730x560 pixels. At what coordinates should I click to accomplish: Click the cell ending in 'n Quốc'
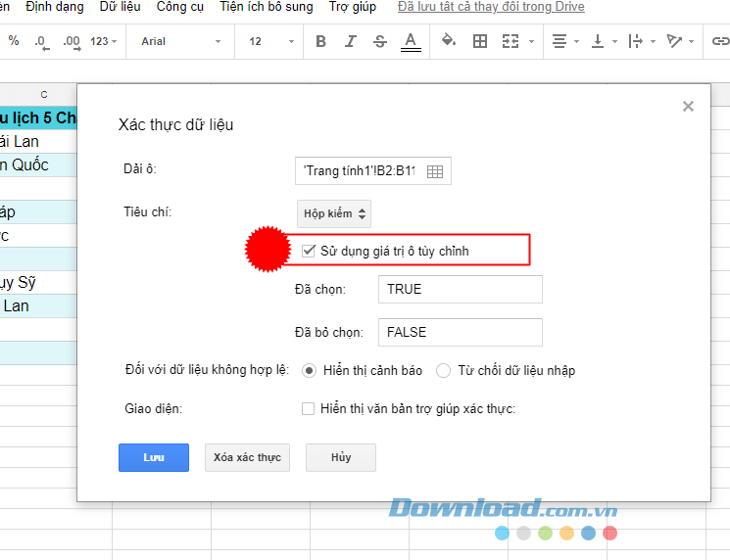38,164
